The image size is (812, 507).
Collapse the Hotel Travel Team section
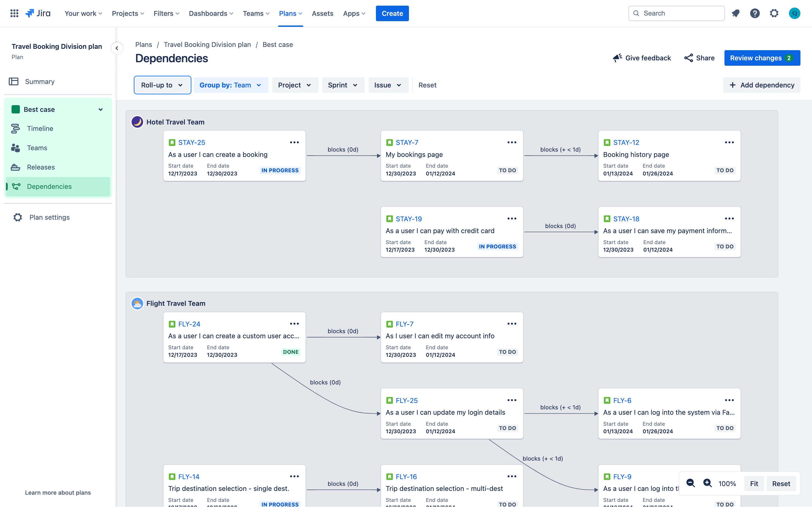(x=175, y=122)
